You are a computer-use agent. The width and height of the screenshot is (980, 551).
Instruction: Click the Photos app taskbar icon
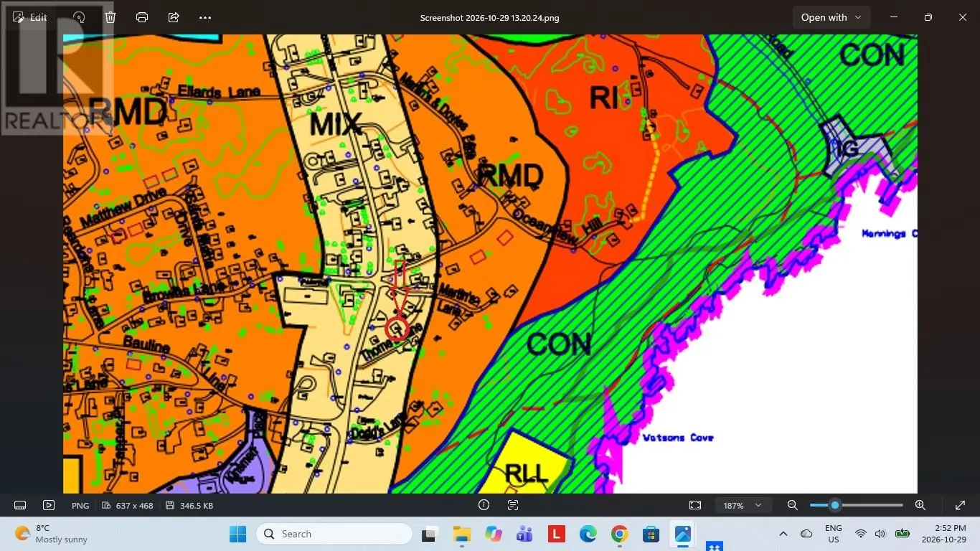pos(682,534)
